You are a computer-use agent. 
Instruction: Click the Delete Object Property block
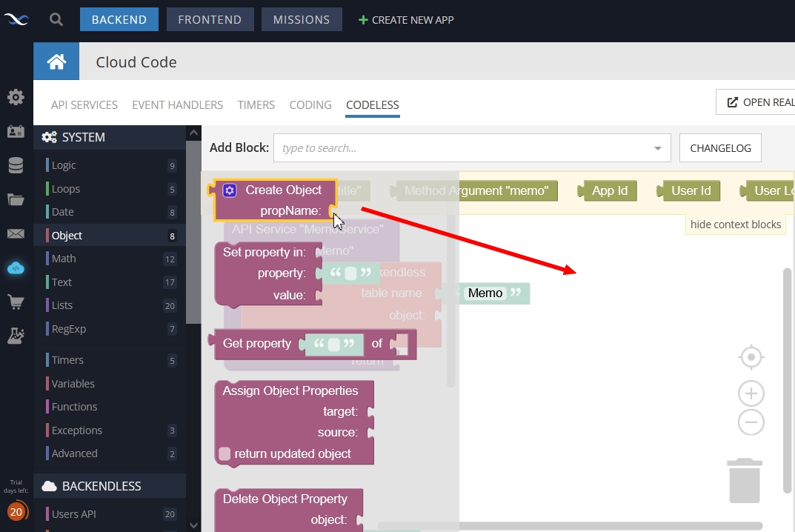(x=288, y=510)
